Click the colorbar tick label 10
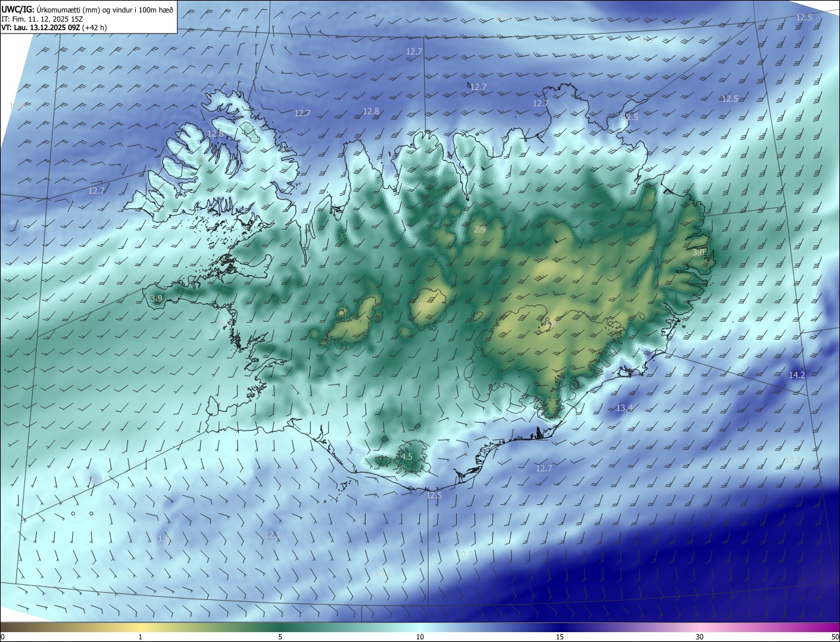This screenshot has width=840, height=642. tap(420, 637)
